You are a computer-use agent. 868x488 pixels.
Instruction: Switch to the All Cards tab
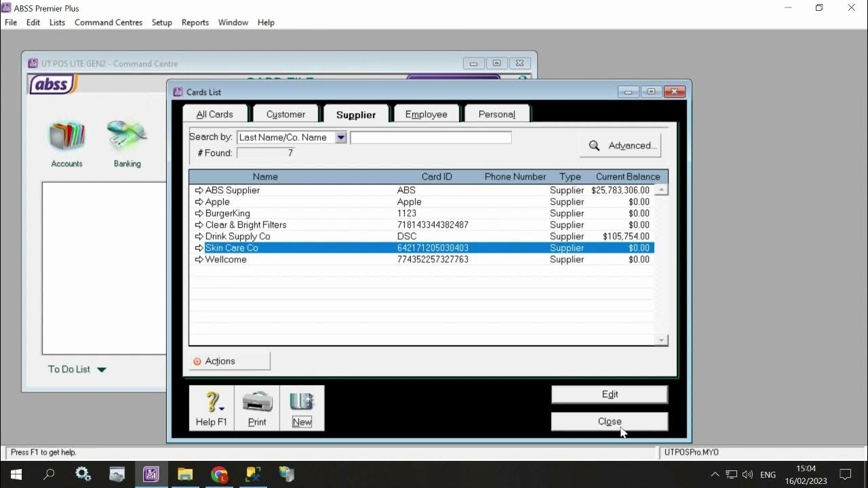pos(215,114)
